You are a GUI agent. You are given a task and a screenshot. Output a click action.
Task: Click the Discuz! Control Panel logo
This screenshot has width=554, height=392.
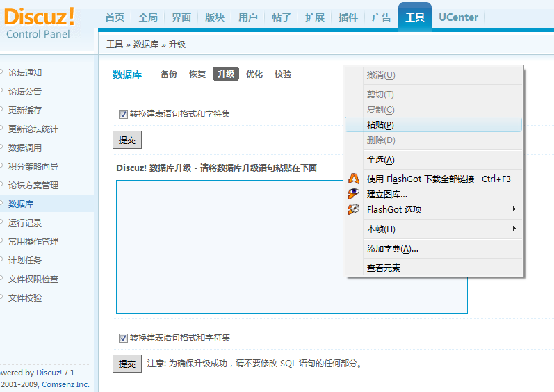(39, 23)
